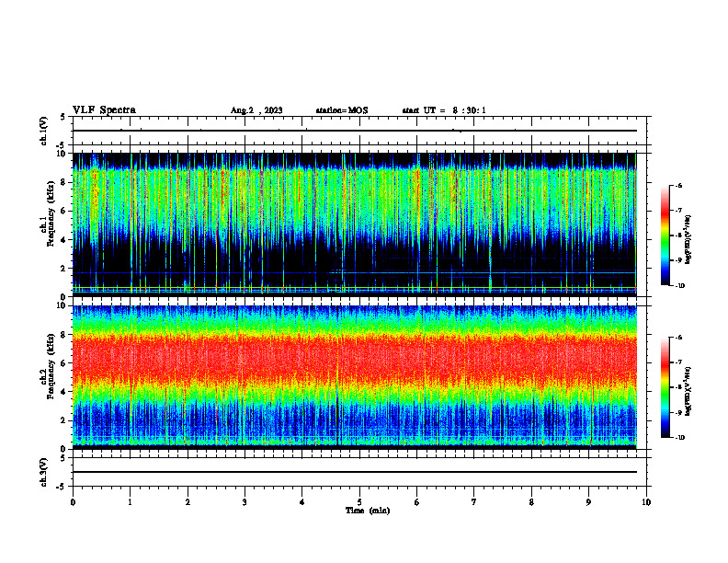Click time axis tick label '3'

[x=245, y=502]
